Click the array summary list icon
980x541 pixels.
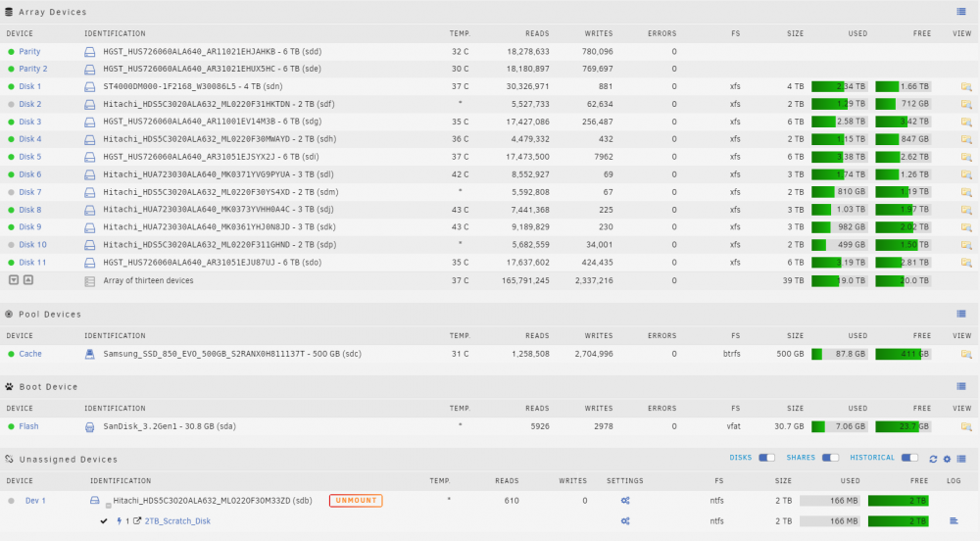(90, 281)
